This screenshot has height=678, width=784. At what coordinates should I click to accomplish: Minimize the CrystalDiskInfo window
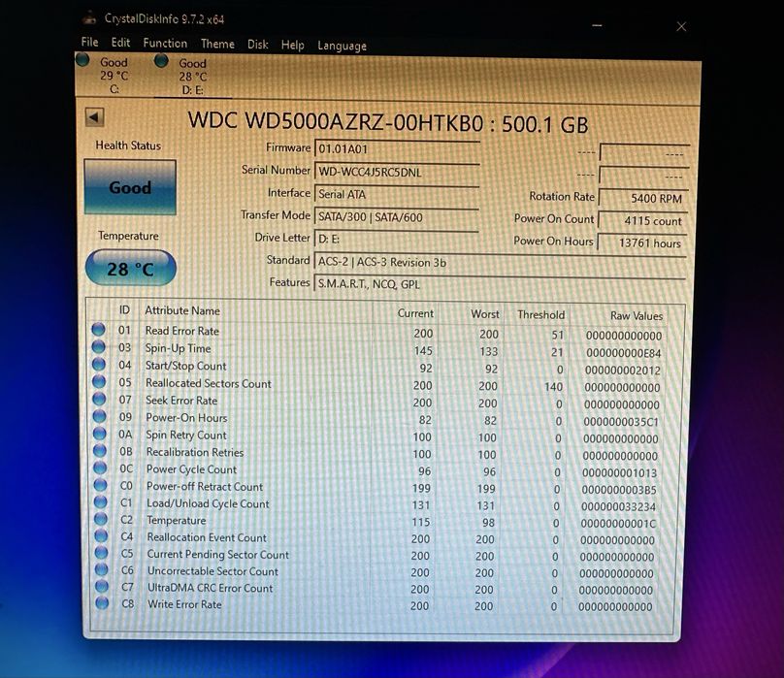[x=597, y=25]
